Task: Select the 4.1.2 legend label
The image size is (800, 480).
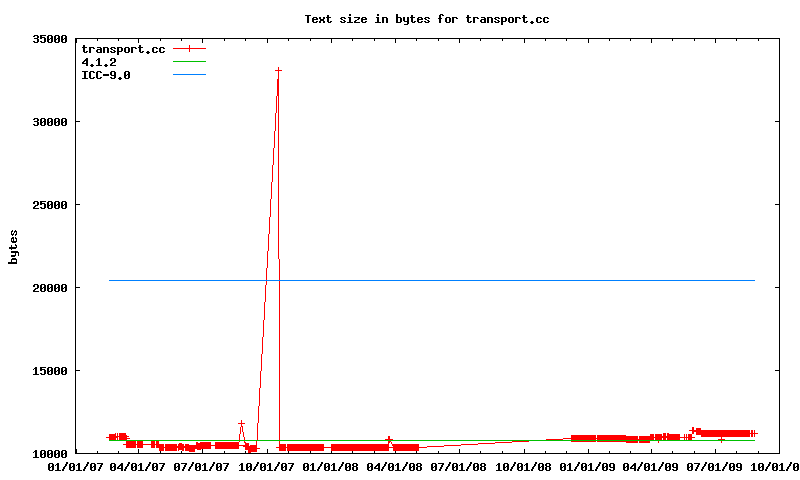Action: point(99,62)
